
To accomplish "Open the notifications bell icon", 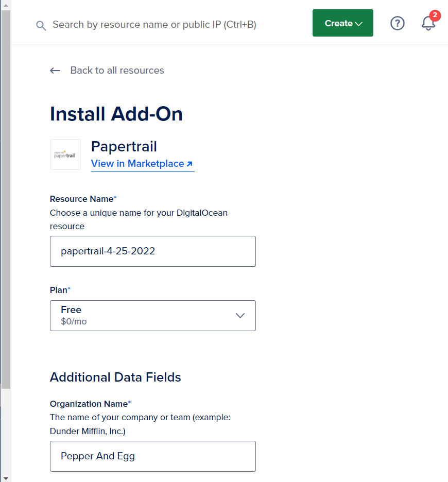I will click(x=428, y=23).
